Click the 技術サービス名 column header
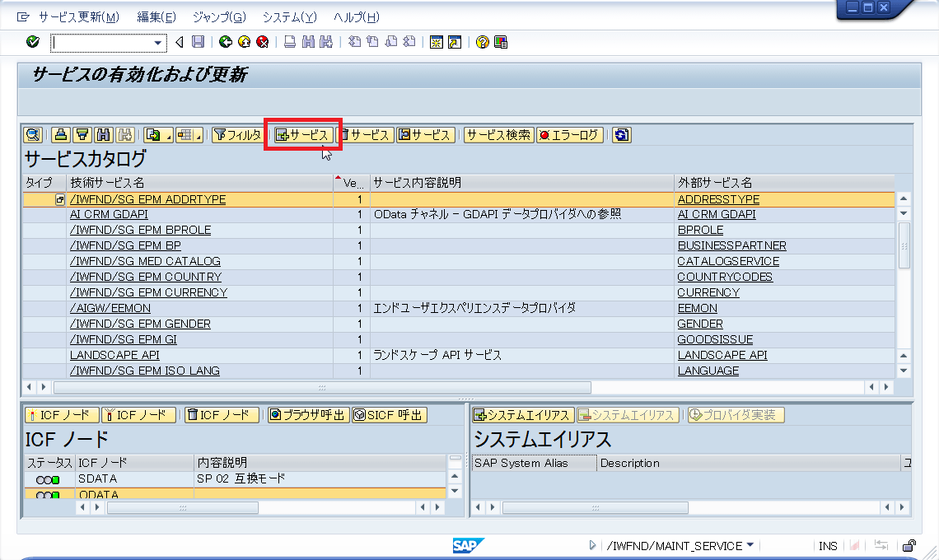Image resolution: width=939 pixels, height=560 pixels. (x=200, y=183)
